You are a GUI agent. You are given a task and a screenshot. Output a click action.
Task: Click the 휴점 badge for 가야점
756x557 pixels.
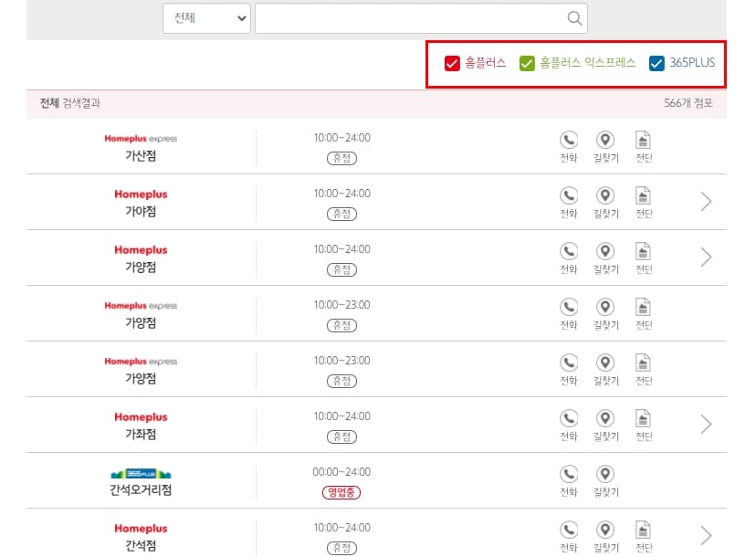tap(341, 214)
